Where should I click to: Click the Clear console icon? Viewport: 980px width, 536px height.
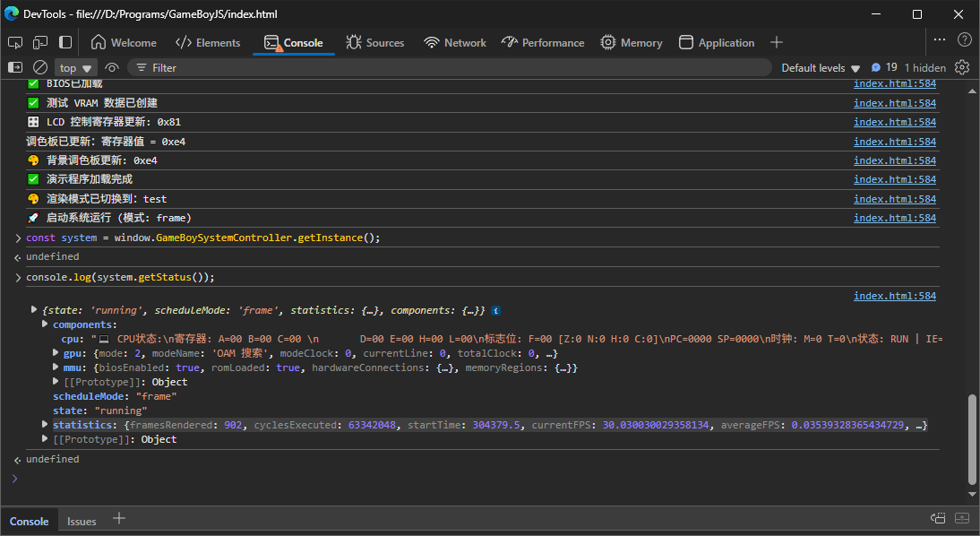(40, 67)
